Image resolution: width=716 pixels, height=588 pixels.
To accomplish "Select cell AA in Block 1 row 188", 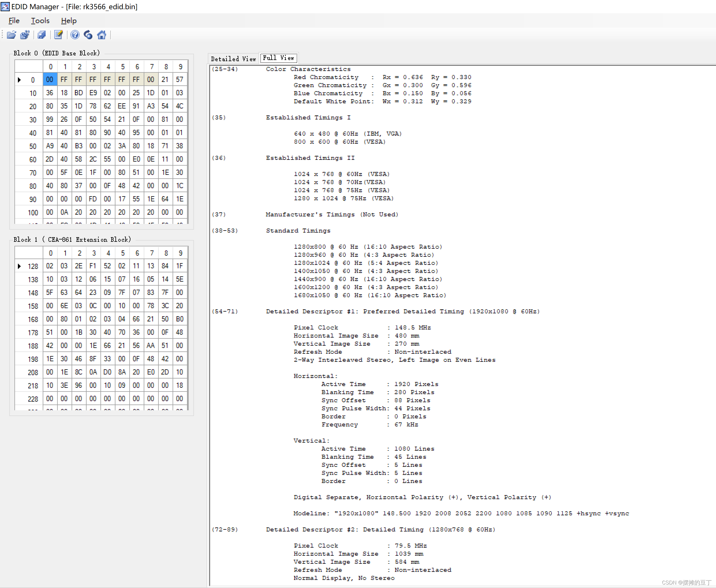I will click(x=151, y=345).
